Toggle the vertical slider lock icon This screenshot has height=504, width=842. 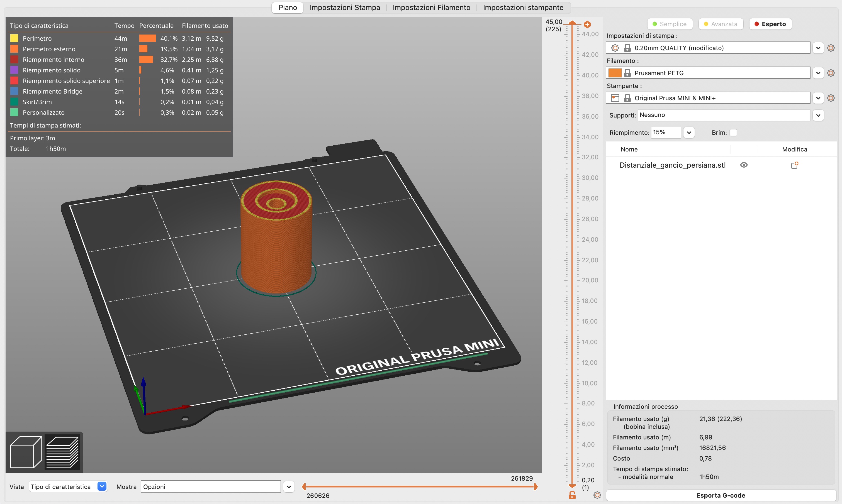572,495
